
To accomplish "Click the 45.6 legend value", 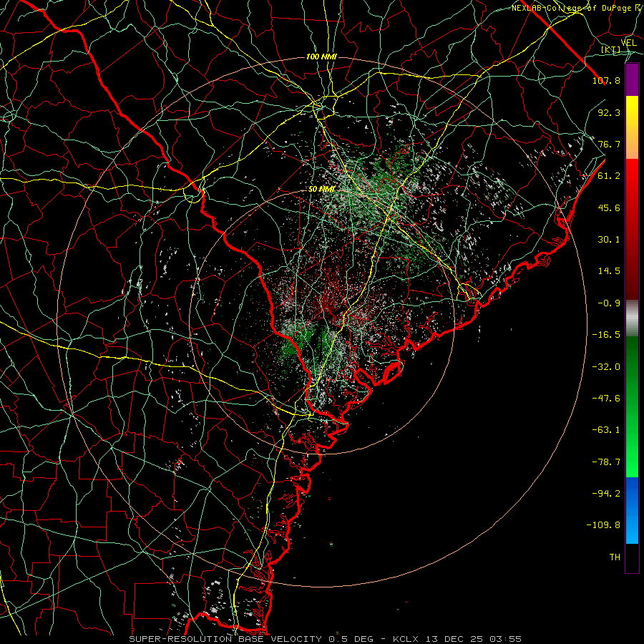I will pos(609,208).
